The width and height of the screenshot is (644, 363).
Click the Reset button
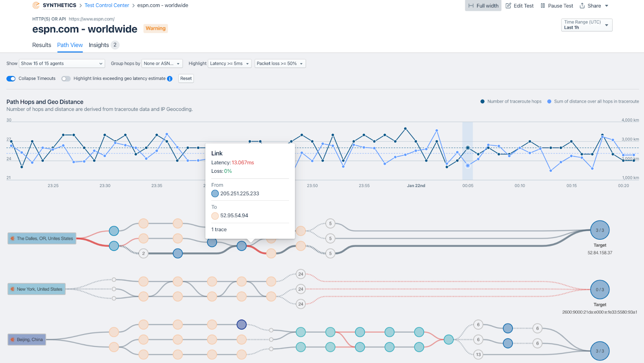coord(186,78)
